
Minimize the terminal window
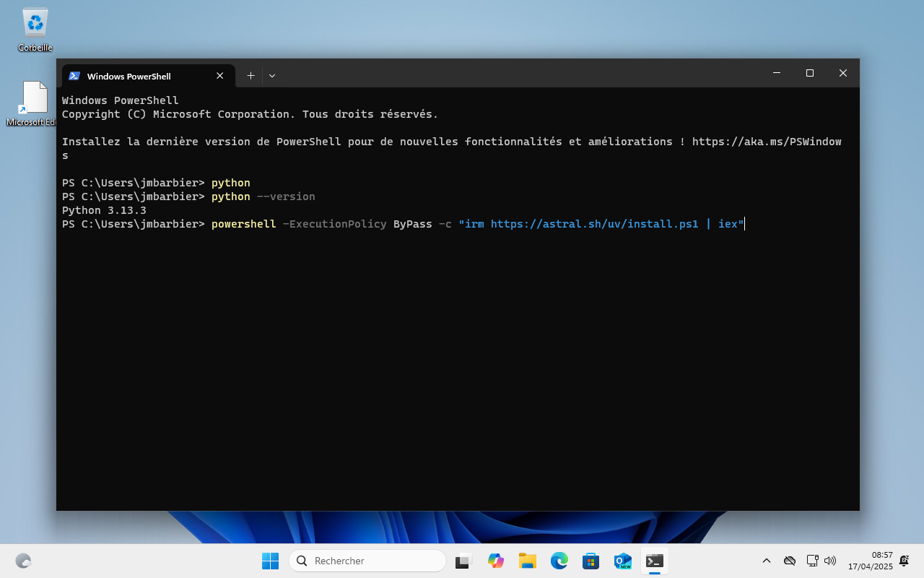click(x=777, y=73)
